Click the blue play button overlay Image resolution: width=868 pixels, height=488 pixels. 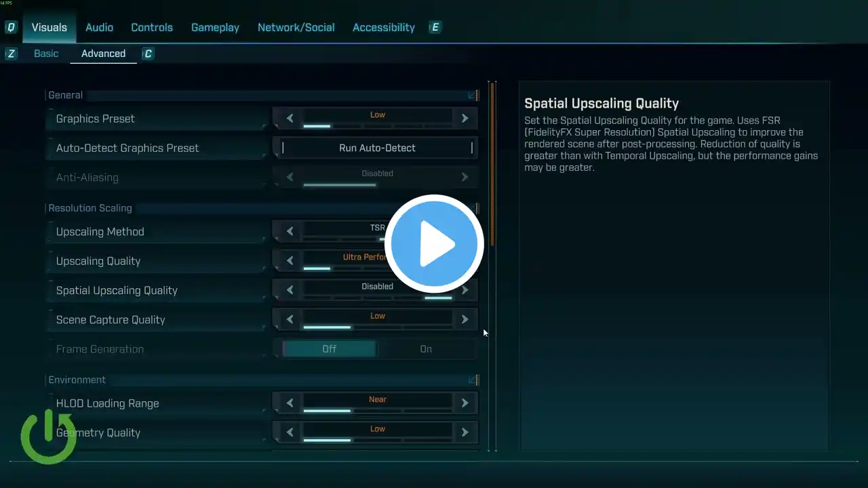coord(434,243)
